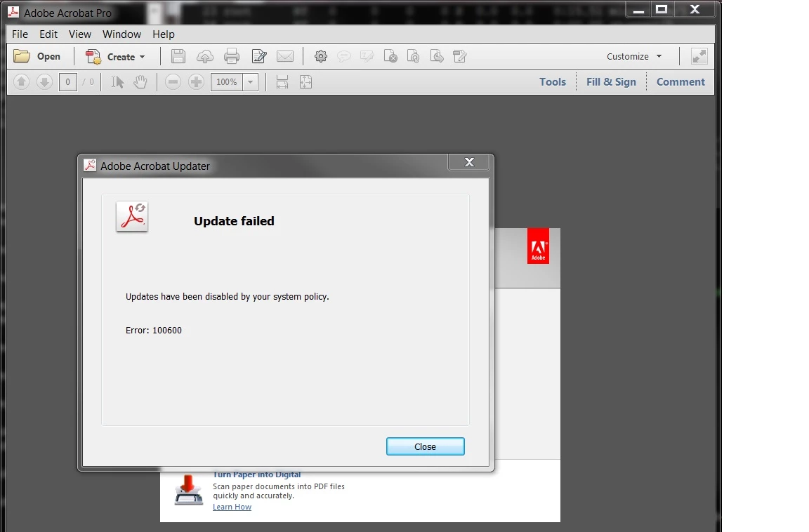Screen dimensions: 809x532
Task: Expand the zoom level dropdown arrow
Action: coord(250,82)
